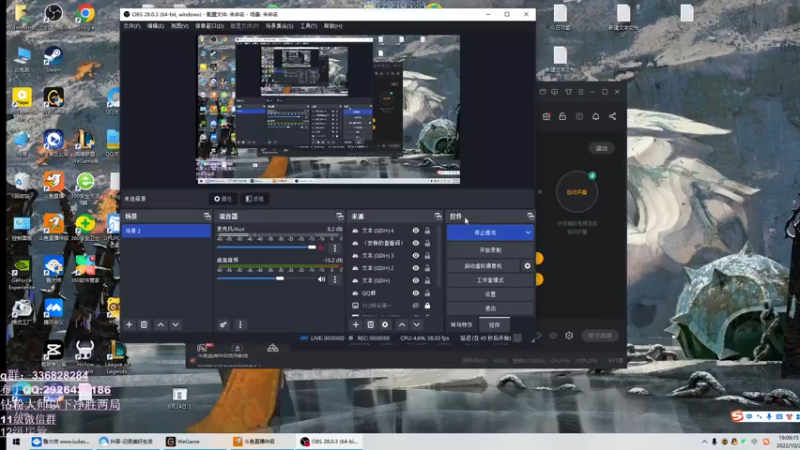Click the blue stop streaming button
The image size is (800, 450).
[x=485, y=233]
